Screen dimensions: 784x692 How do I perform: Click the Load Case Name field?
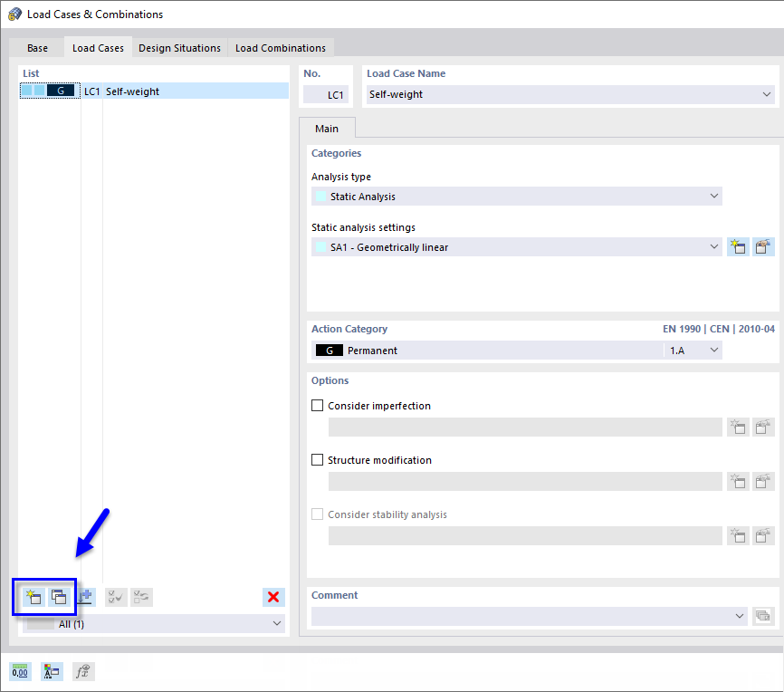(561, 94)
